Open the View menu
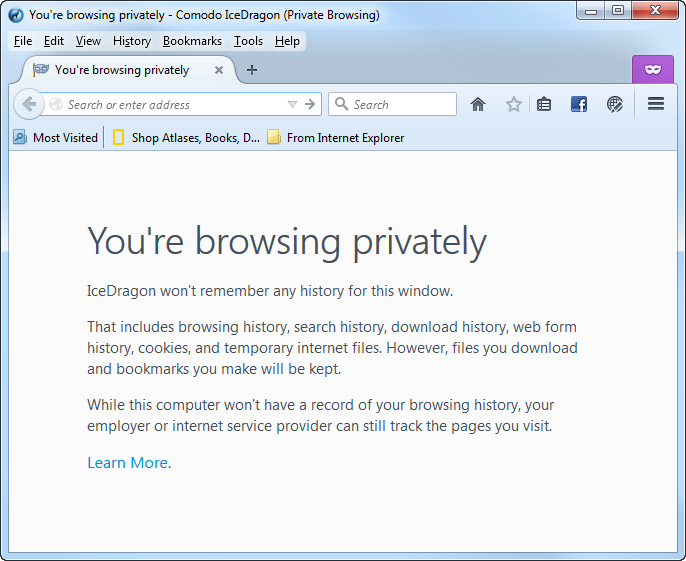Viewport: 686px width, 561px height. click(88, 41)
